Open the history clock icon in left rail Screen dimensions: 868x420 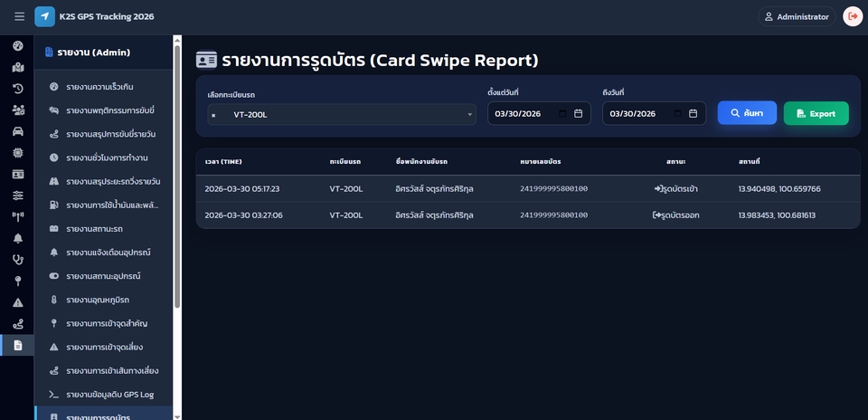point(18,89)
